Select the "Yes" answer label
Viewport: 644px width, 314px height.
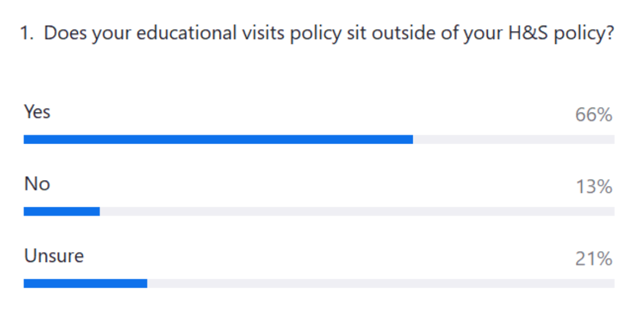point(37,112)
